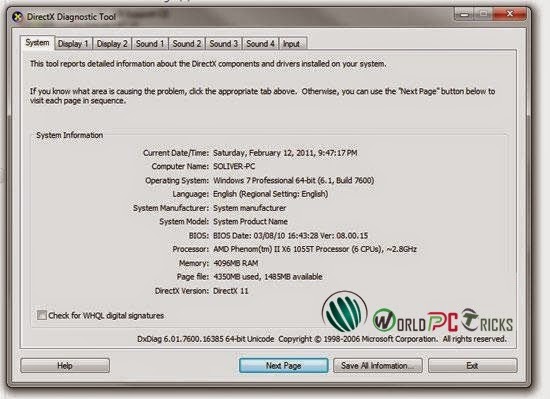This screenshot has height=399, width=550.
Task: Select the Sound 4 tab
Action: (x=260, y=44)
